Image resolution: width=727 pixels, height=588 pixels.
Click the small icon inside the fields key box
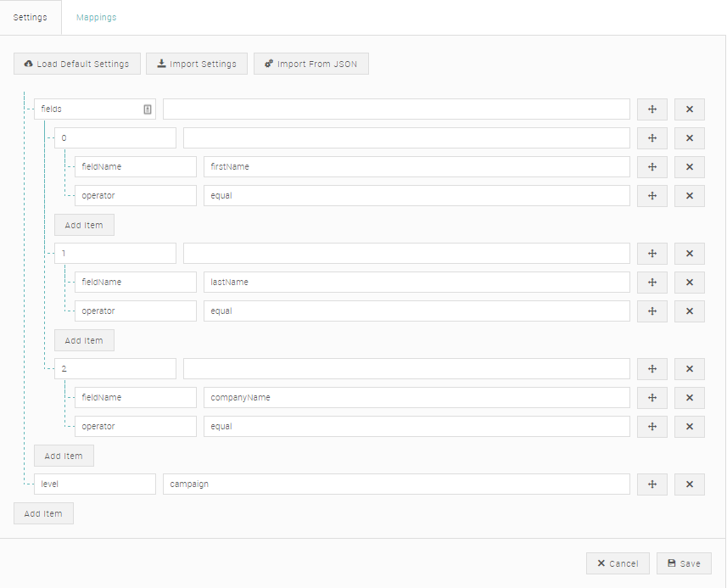point(148,109)
